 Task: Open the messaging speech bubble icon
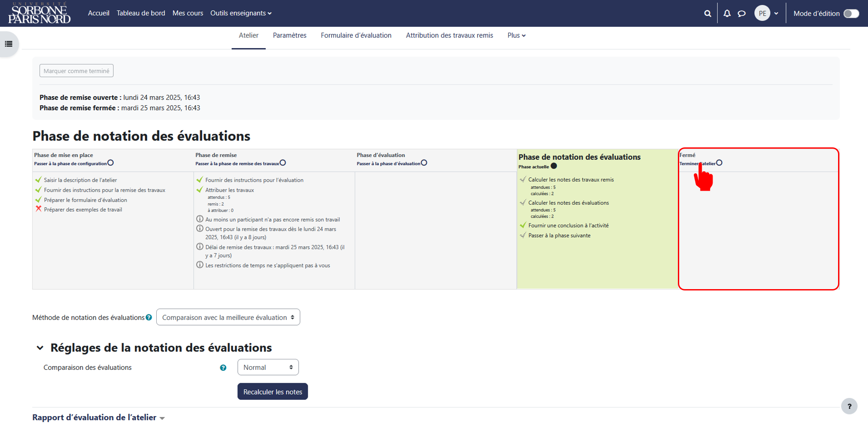tap(742, 13)
